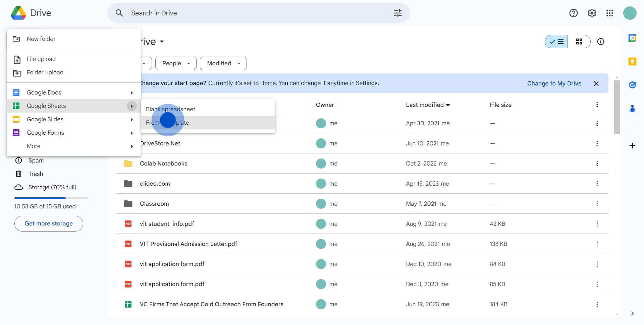Image resolution: width=644 pixels, height=325 pixels.
Task: Click the File size column header
Action: tap(500, 105)
